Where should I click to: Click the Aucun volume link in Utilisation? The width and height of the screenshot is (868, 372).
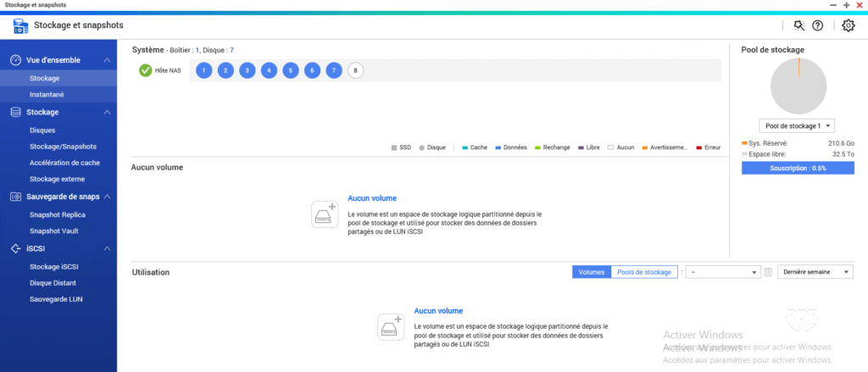pos(438,311)
